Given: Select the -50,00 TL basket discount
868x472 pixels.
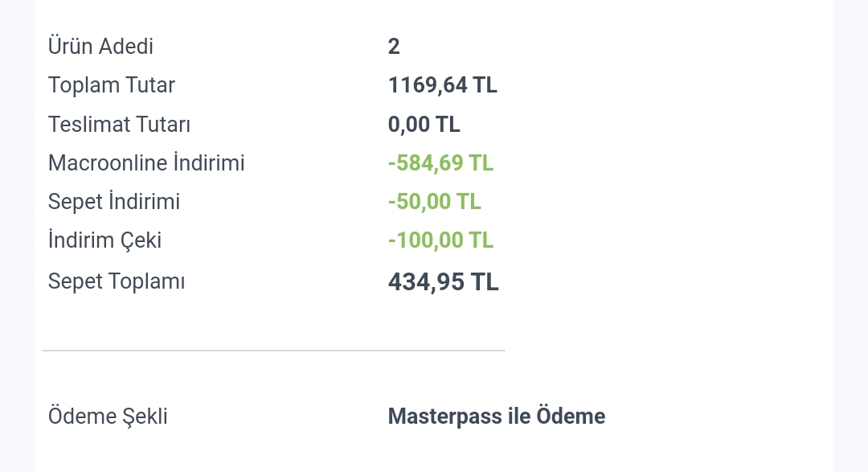Looking at the screenshot, I should click(x=435, y=202).
